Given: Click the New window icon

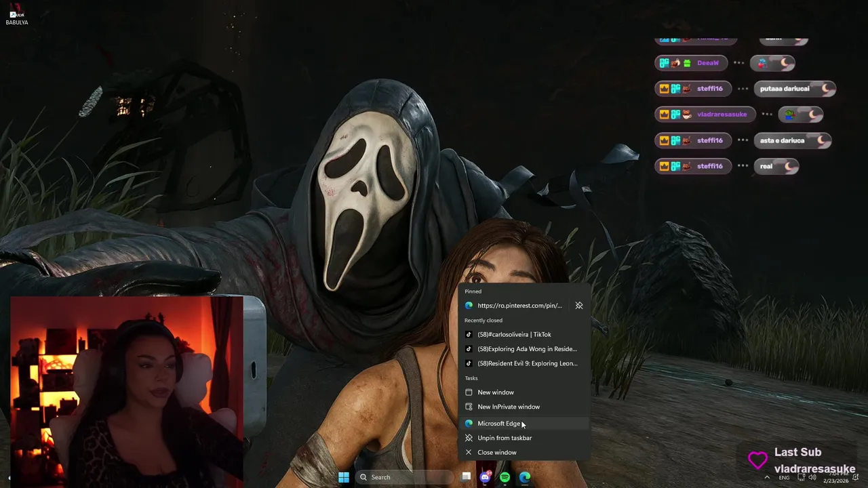Looking at the screenshot, I should (x=469, y=392).
